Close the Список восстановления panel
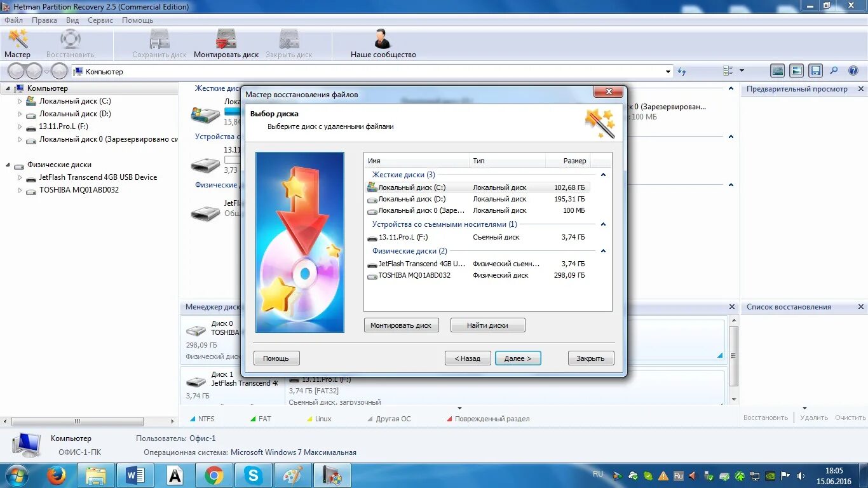This screenshot has height=488, width=868. (x=862, y=307)
